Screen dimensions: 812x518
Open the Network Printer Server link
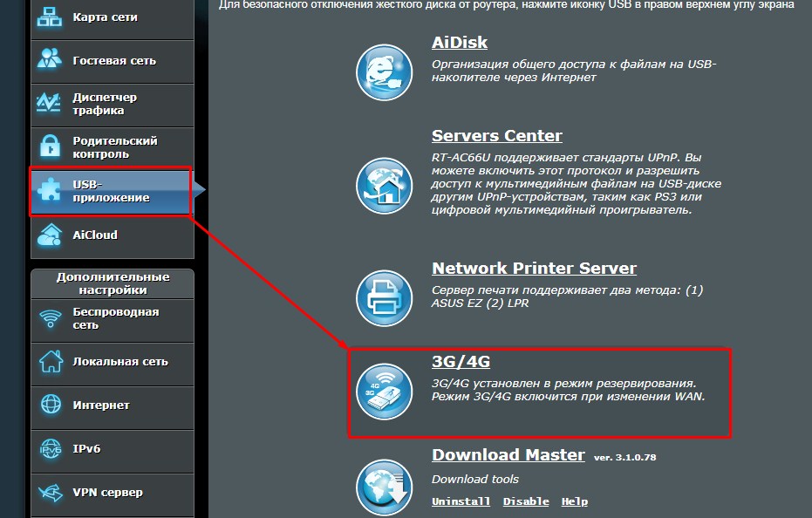pos(534,269)
